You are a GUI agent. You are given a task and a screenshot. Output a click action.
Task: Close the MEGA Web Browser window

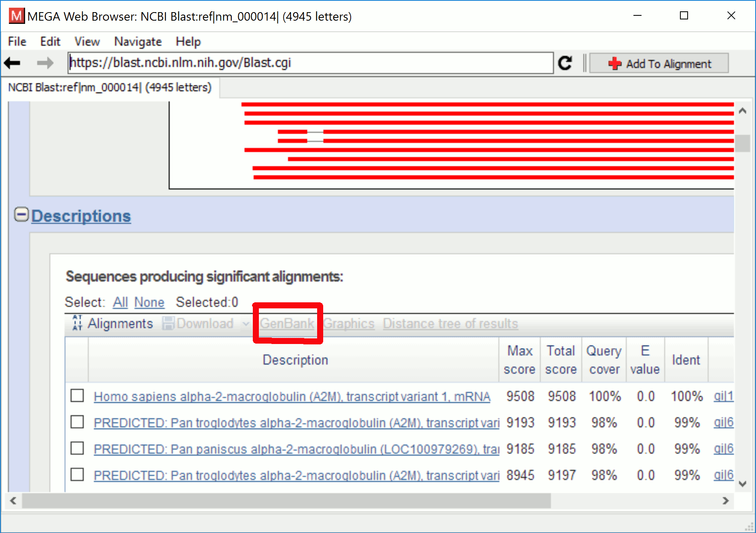pos(731,16)
